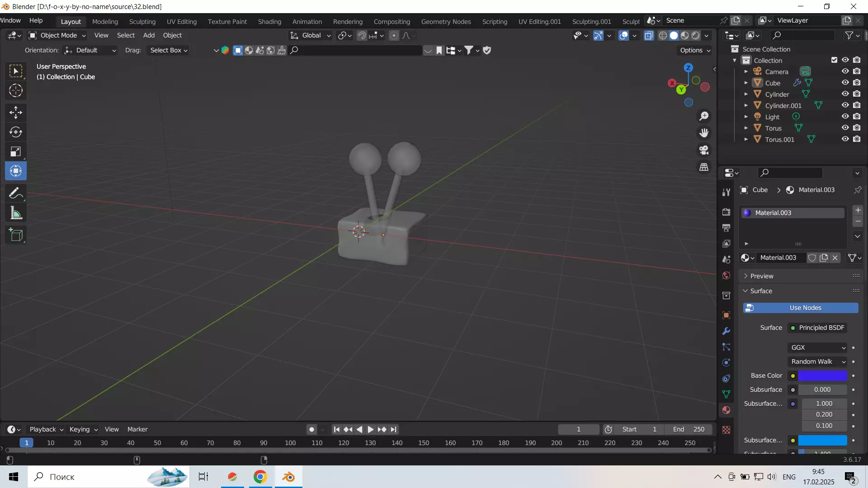
Task: Open the Particles properties tab
Action: pos(726,347)
